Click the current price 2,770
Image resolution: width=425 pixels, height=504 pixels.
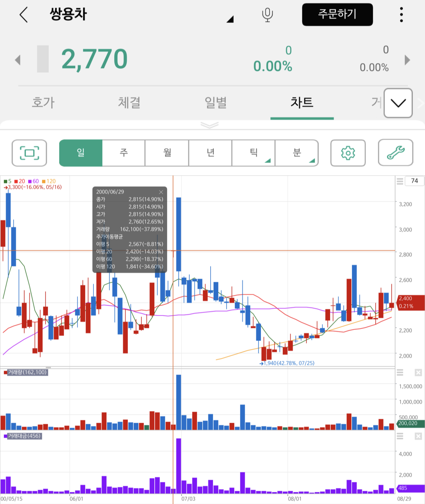[94, 59]
